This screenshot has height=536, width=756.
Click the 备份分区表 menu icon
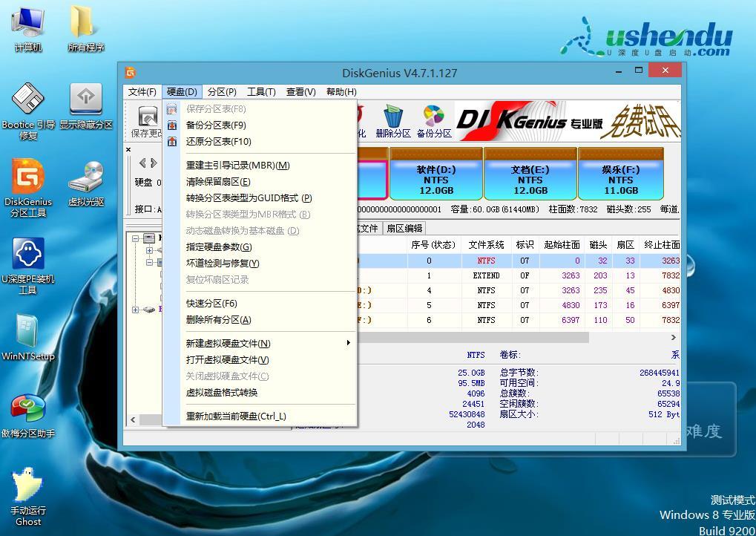pos(171,125)
